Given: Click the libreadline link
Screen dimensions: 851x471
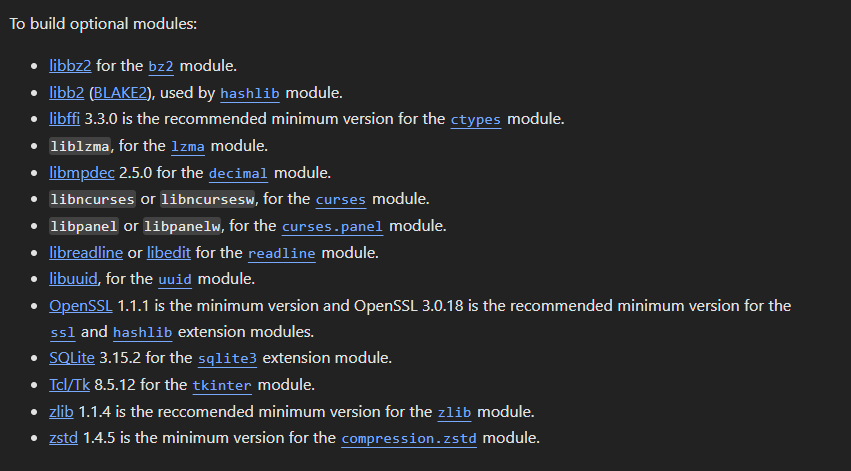Looking at the screenshot, I should click(x=86, y=253).
